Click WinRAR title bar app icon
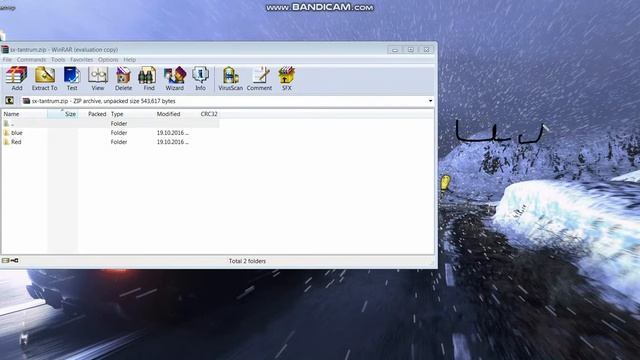Image resolution: width=640 pixels, height=360 pixels. pos(5,49)
